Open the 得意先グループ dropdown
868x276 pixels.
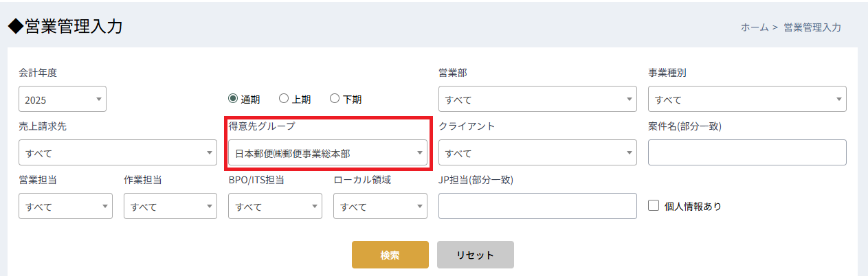[x=327, y=152]
